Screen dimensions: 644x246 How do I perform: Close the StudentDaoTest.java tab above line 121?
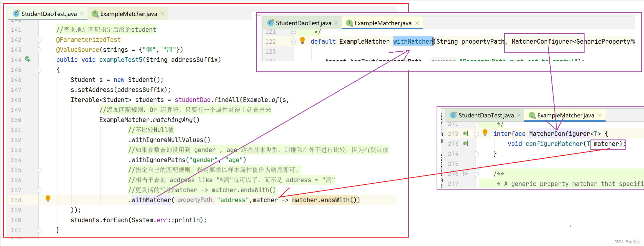[336, 23]
